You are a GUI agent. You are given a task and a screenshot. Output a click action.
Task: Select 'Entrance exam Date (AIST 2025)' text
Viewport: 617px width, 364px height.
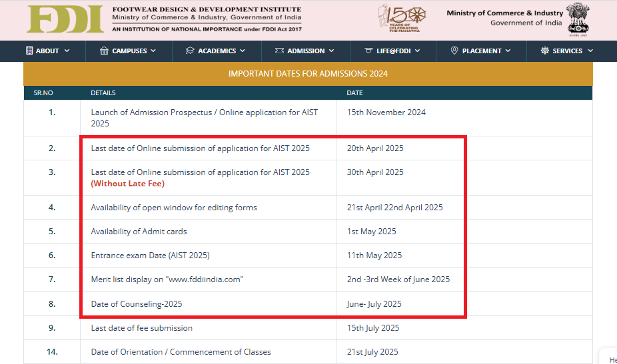[151, 256]
